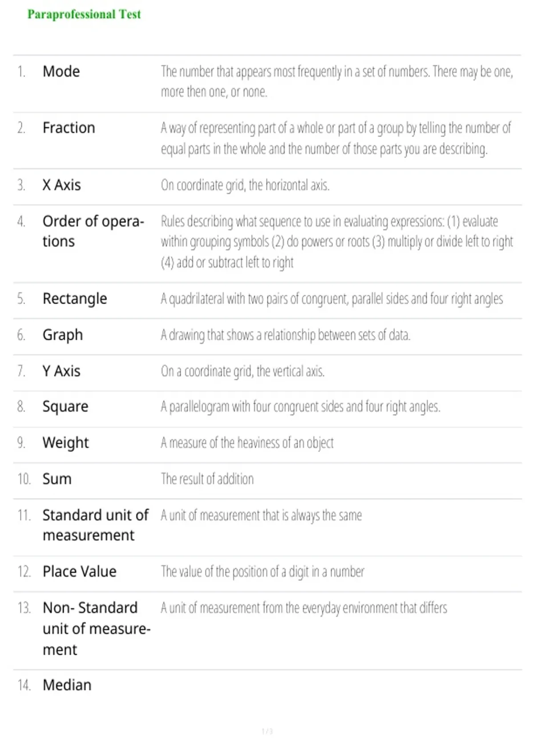534x756 pixels.
Task: Click the definition about four right angles parallelogram
Action: click(301, 407)
